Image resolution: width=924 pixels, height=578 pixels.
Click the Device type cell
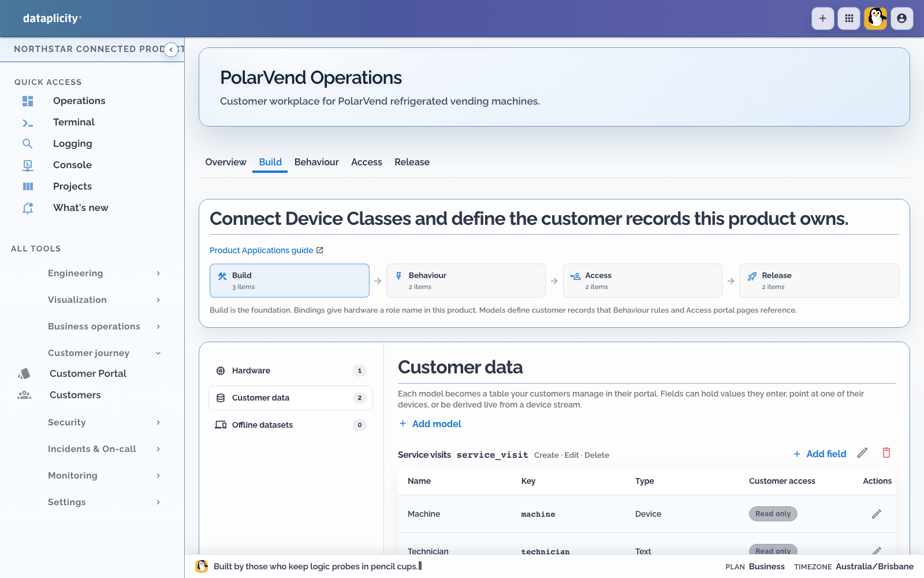click(648, 514)
